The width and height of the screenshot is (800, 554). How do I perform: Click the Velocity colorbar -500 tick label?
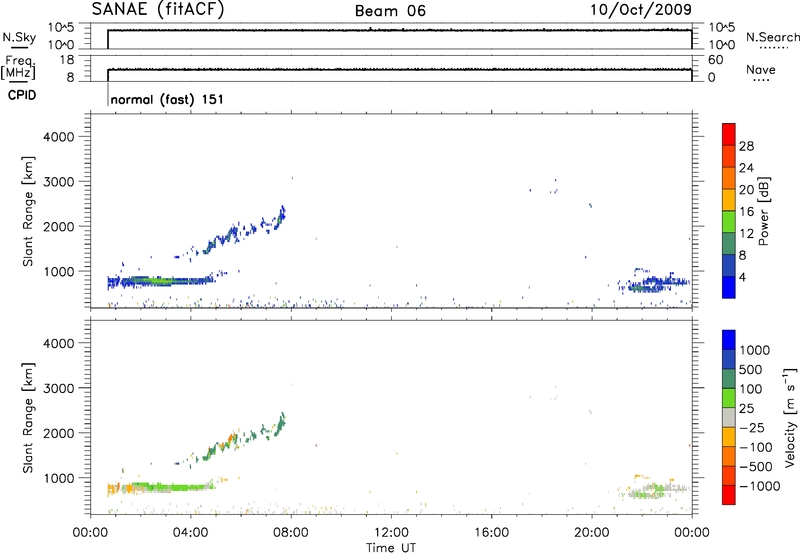click(756, 466)
